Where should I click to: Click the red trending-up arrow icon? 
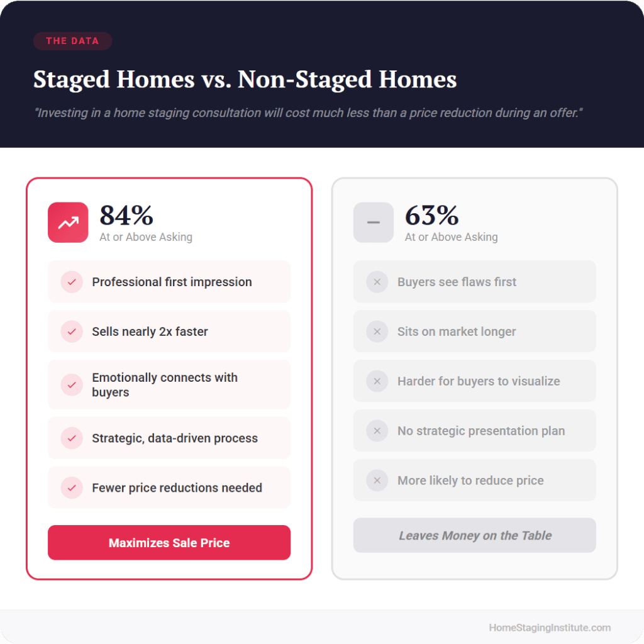(x=68, y=222)
